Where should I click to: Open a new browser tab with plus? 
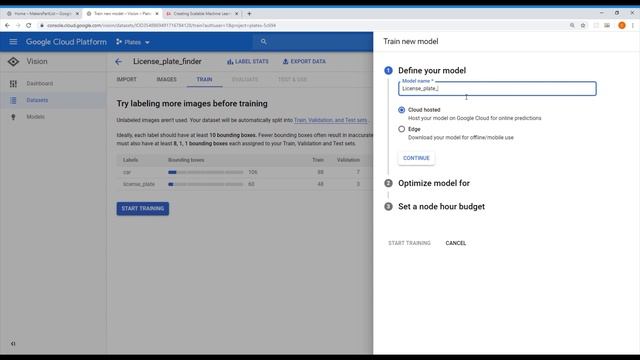pyautogui.click(x=249, y=13)
